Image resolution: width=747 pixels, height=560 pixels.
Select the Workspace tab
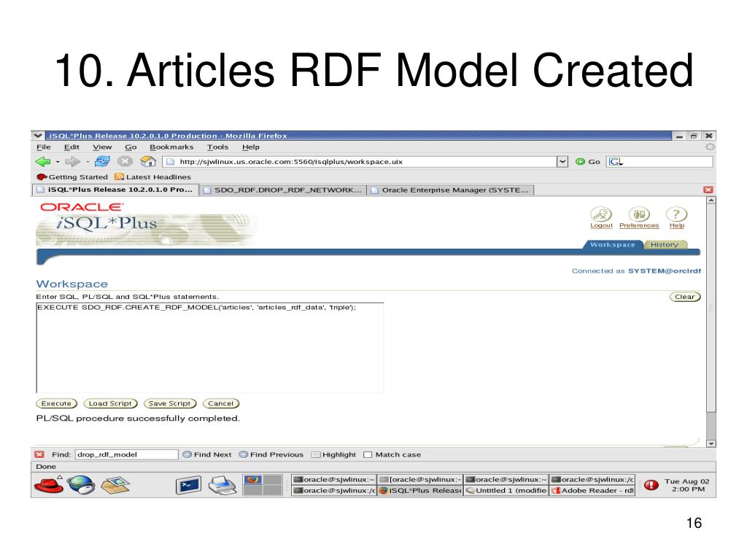click(x=613, y=244)
